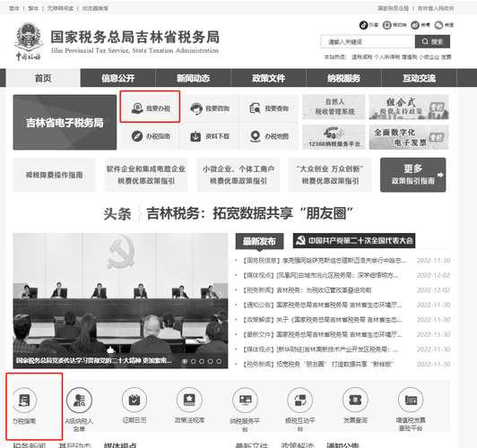477x448 pixels.
Task: Open the 中国共产党第二十次全国代表大会 banner
Action: tap(354, 241)
